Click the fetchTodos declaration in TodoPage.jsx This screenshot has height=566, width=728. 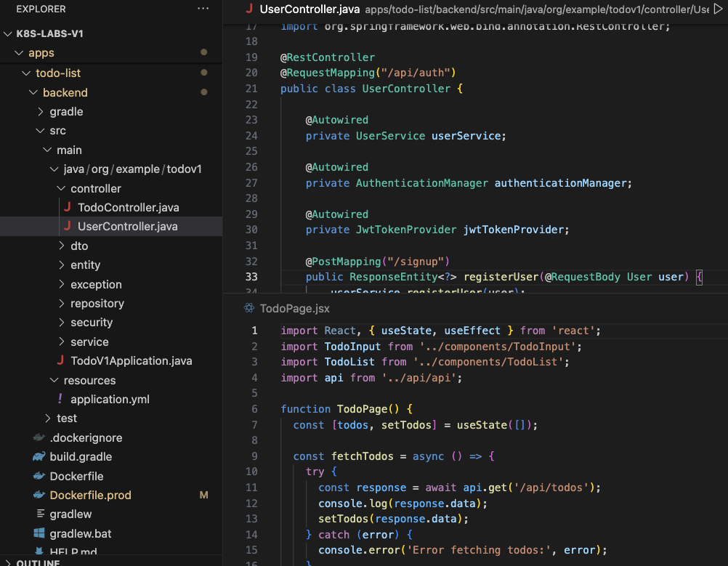[362, 456]
